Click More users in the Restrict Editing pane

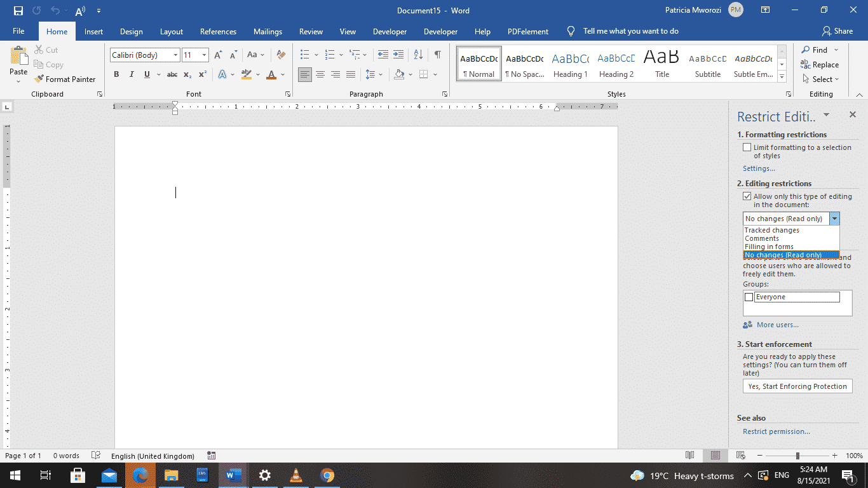click(x=776, y=325)
